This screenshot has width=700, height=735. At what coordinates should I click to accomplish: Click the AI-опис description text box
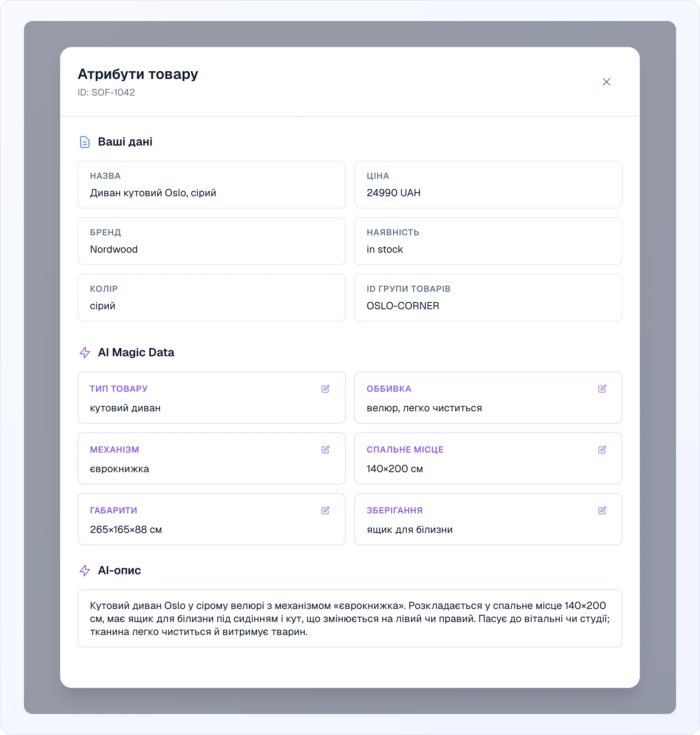pyautogui.click(x=350, y=618)
